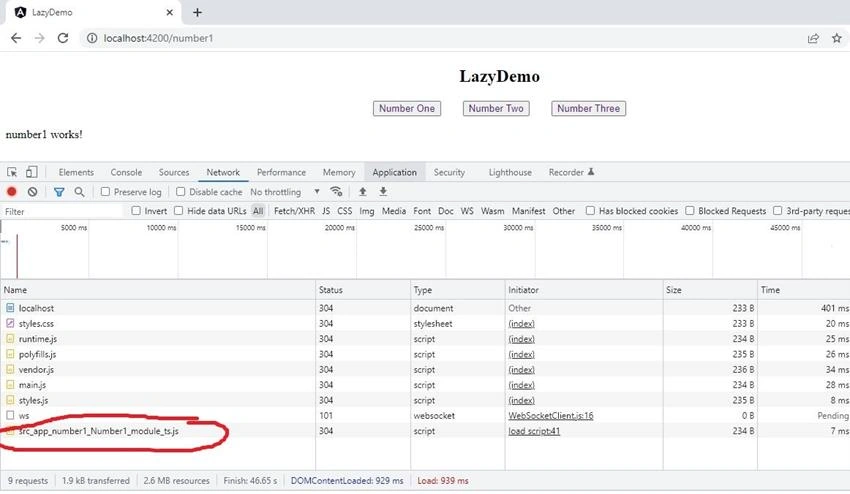Image resolution: width=850 pixels, height=494 pixels.
Task: Click the Number Two button
Action: [496, 108]
